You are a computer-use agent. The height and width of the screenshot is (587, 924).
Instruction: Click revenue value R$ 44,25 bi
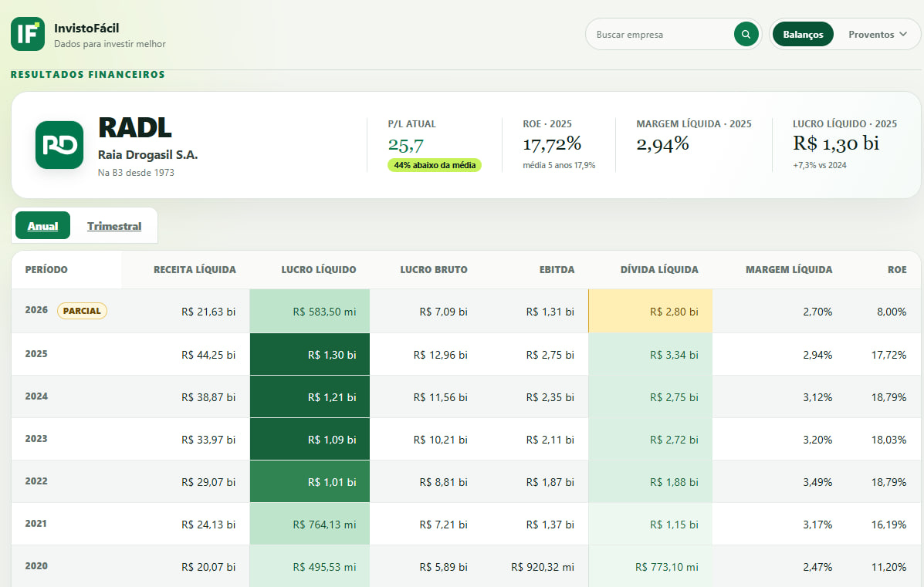point(208,355)
